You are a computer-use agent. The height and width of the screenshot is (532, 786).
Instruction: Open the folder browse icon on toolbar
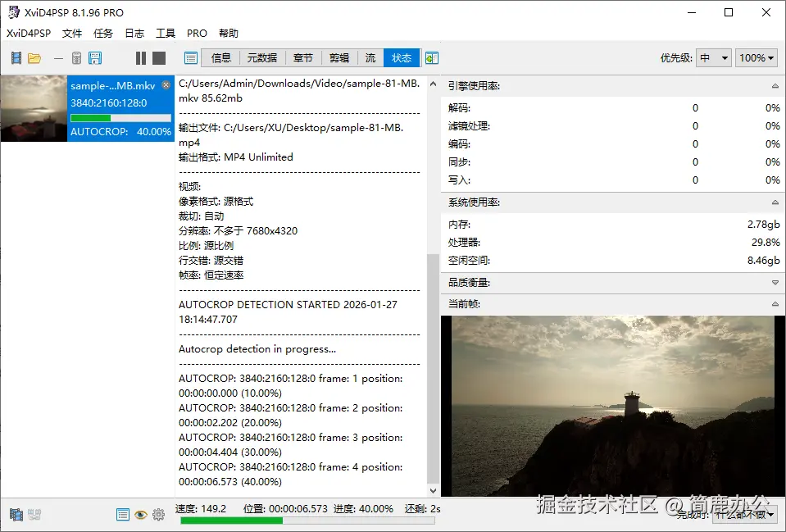[34, 57]
